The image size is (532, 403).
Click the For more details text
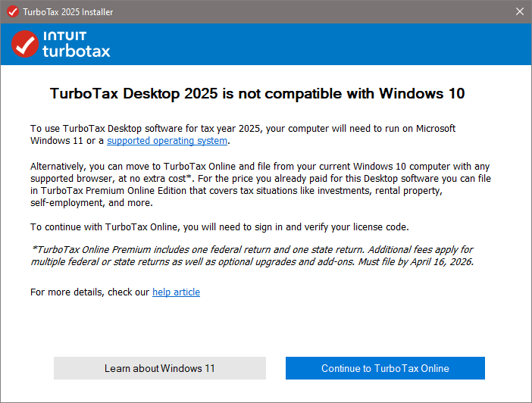[89, 292]
